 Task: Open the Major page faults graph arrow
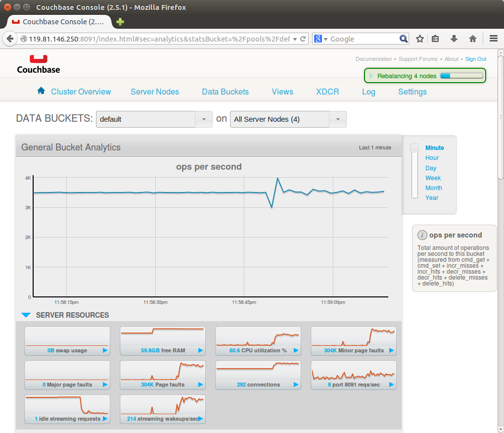pyautogui.click(x=105, y=385)
